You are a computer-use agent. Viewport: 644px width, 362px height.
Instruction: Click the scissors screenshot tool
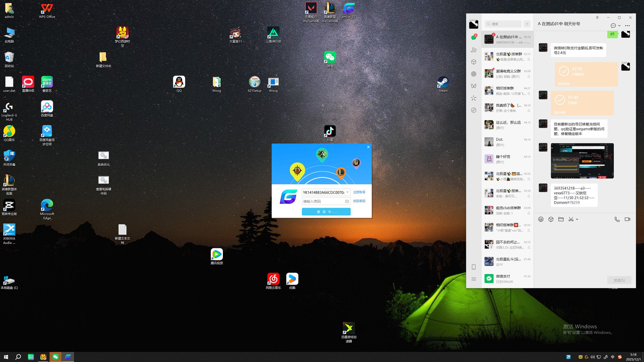[571, 219]
